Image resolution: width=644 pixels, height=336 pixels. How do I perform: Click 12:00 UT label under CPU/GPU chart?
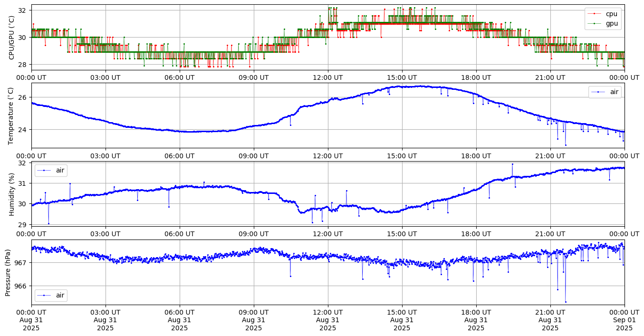(328, 77)
